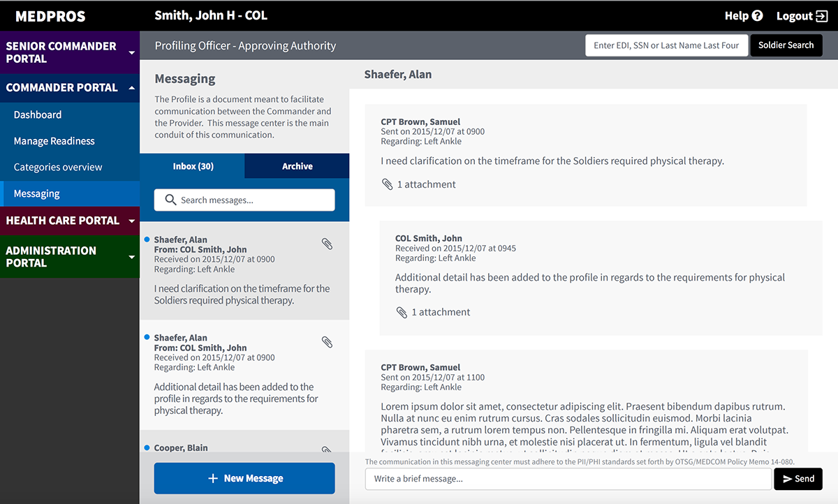Click attachment paperclip in first CPT Brown message

point(388,184)
